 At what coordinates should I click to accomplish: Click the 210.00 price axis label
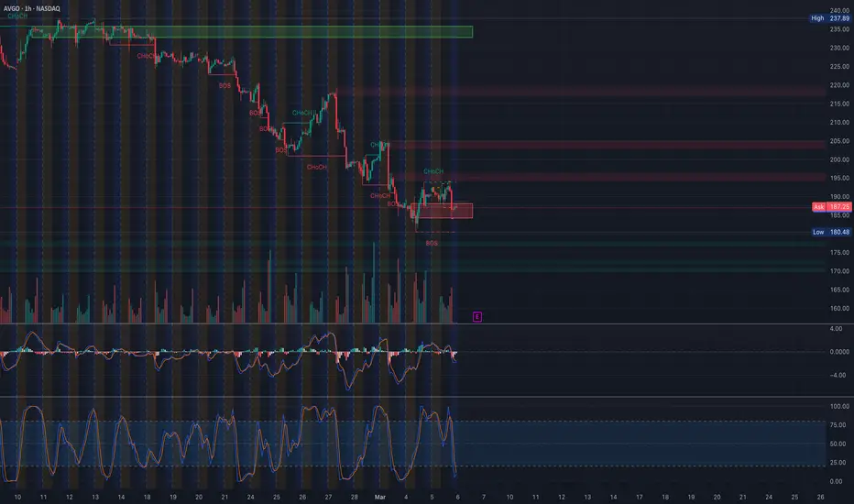coord(839,123)
